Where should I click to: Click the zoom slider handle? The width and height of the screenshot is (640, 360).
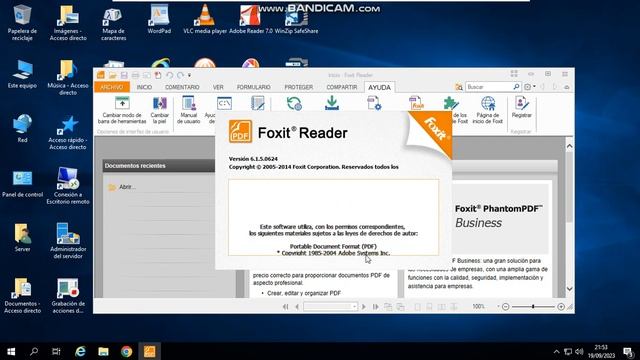tap(533, 307)
